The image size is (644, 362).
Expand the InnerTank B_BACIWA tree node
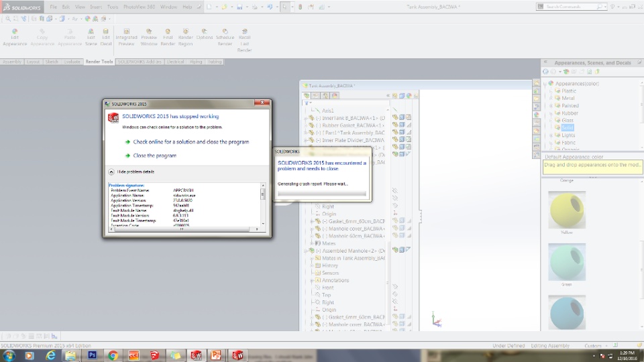[306, 118]
